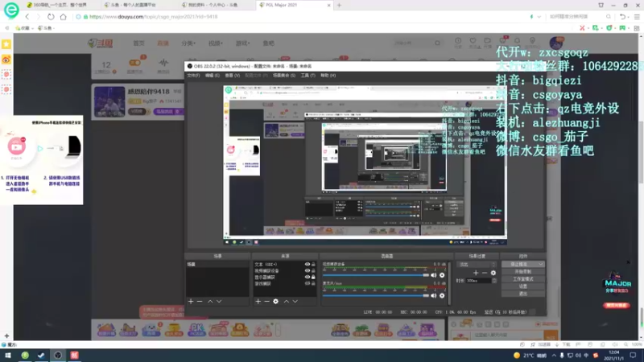Move the scene up with the arrow

click(x=210, y=301)
